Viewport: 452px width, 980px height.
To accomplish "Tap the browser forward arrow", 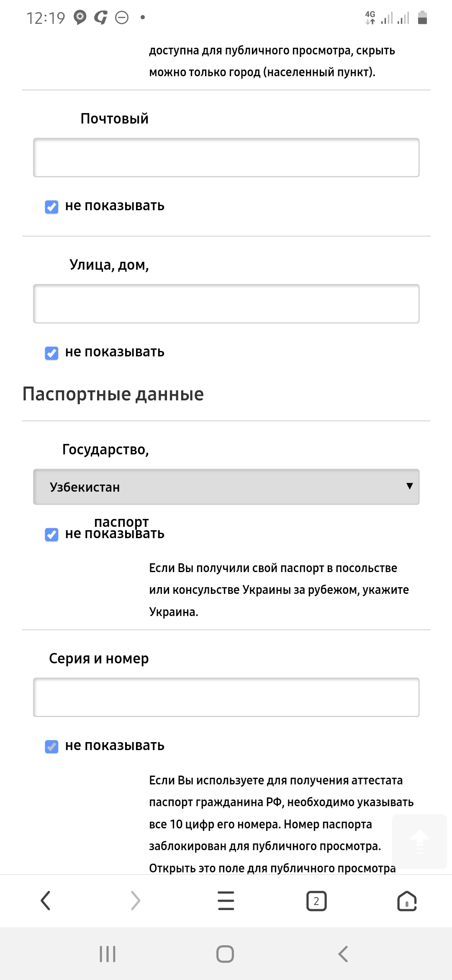I will [135, 900].
